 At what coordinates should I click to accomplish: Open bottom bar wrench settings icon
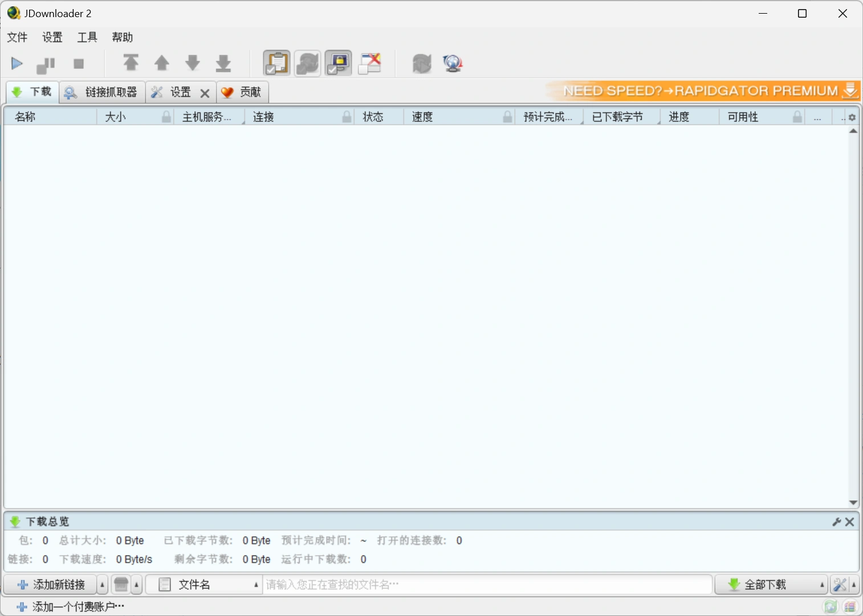[840, 585]
